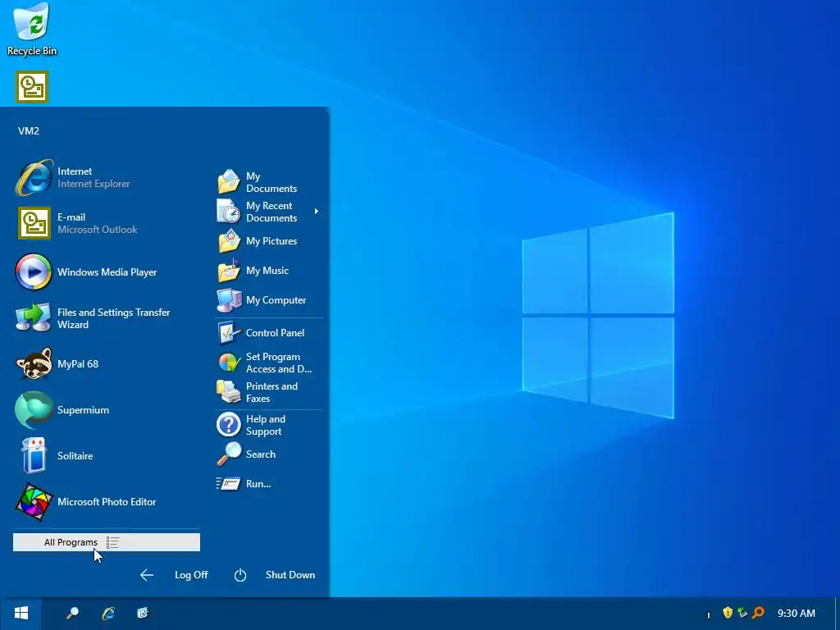
Task: Open the My Pictures folder
Action: click(269, 241)
